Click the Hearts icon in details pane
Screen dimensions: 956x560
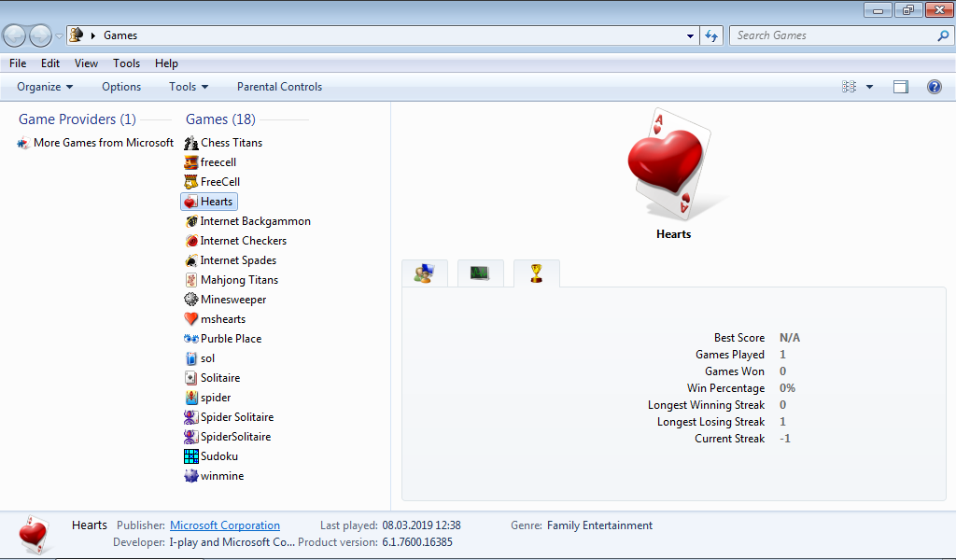[x=34, y=535]
